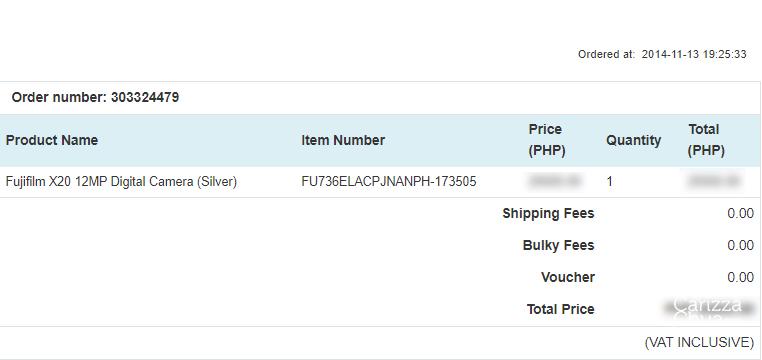Viewport: 762px width, 360px height.
Task: Click the Bulky Fees amount 0.00
Action: pyautogui.click(x=741, y=245)
